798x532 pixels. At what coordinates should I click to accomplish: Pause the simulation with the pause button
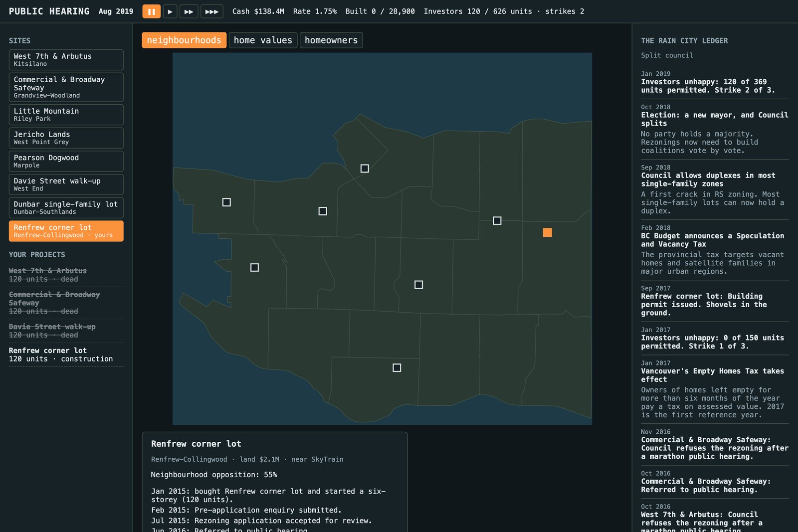tap(151, 11)
